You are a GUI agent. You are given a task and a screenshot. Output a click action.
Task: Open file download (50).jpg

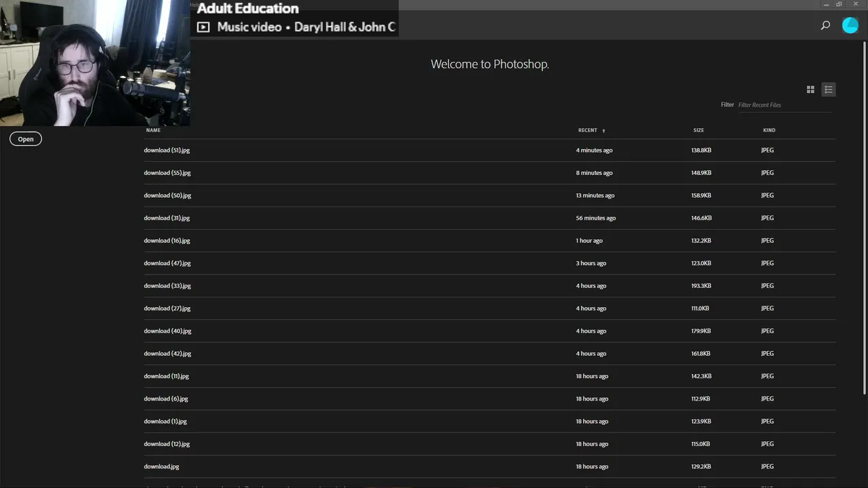[x=167, y=195]
